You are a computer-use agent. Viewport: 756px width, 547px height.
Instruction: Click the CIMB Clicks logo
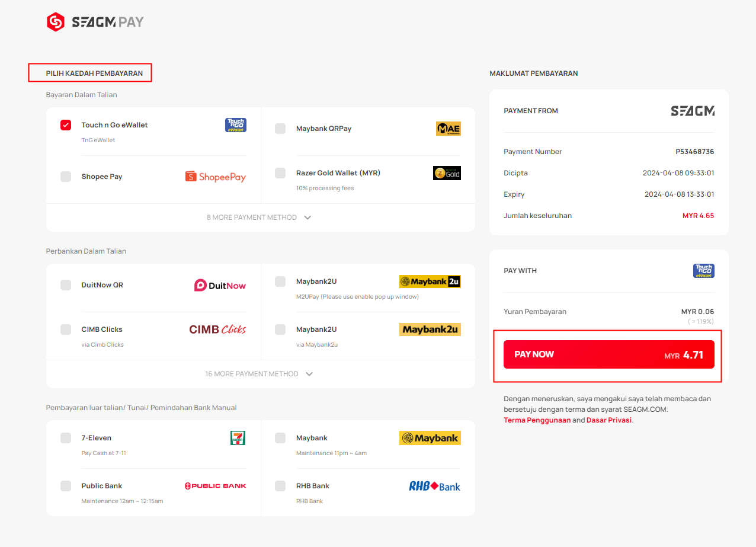[x=217, y=330]
